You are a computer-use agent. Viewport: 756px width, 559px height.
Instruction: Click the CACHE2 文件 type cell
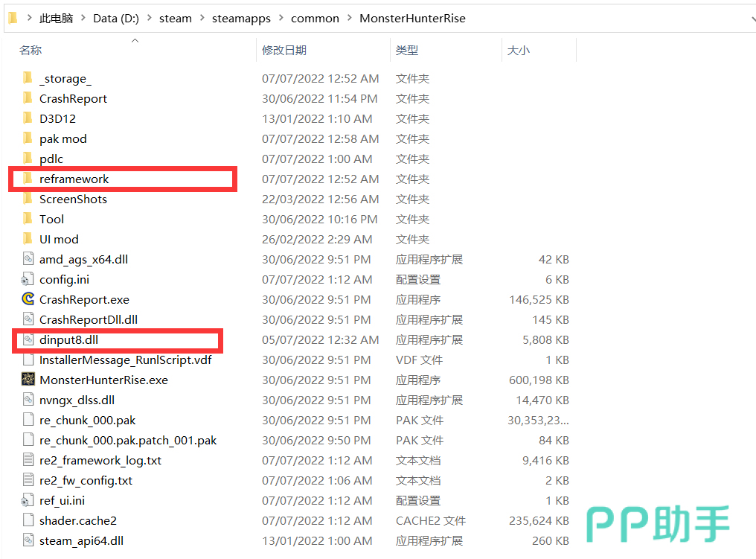[431, 521]
